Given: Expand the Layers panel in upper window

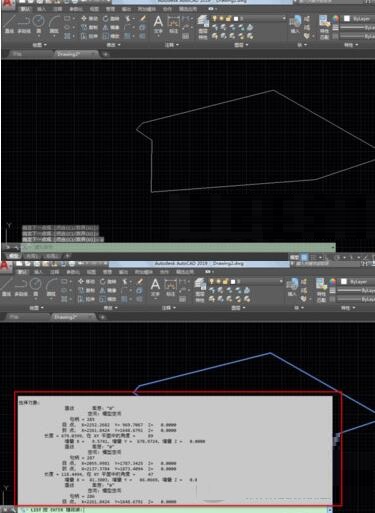Looking at the screenshot, I should pos(242,45).
